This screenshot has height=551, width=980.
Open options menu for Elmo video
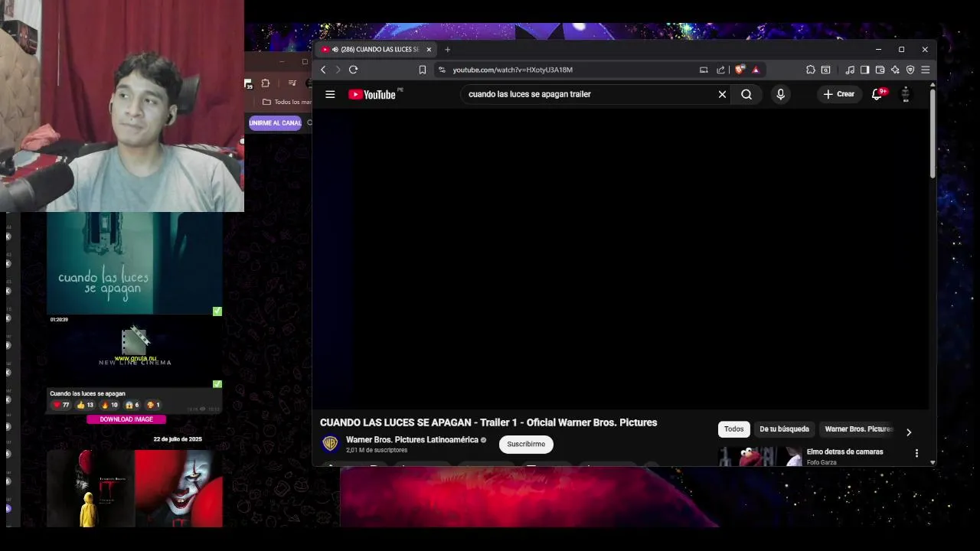tap(916, 453)
